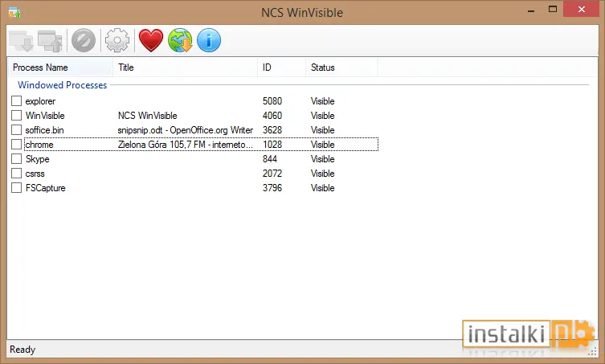Sort by the Process Name column header

pos(60,67)
